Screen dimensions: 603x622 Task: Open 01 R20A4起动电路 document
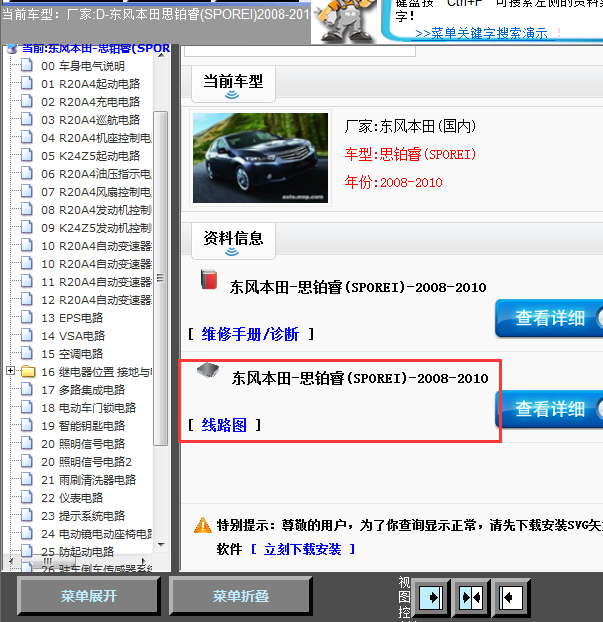pos(90,84)
